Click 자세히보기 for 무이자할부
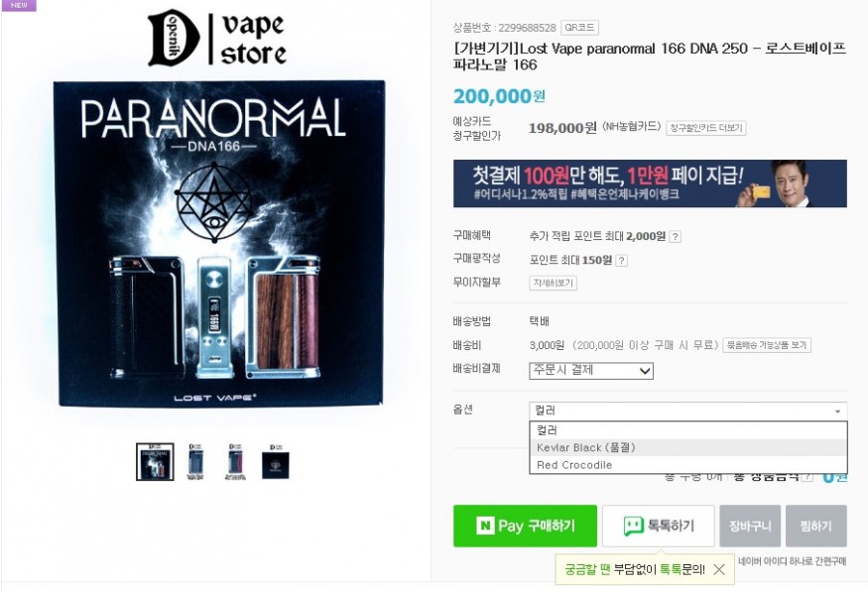Screen dimensions: 868x592 (x=553, y=283)
